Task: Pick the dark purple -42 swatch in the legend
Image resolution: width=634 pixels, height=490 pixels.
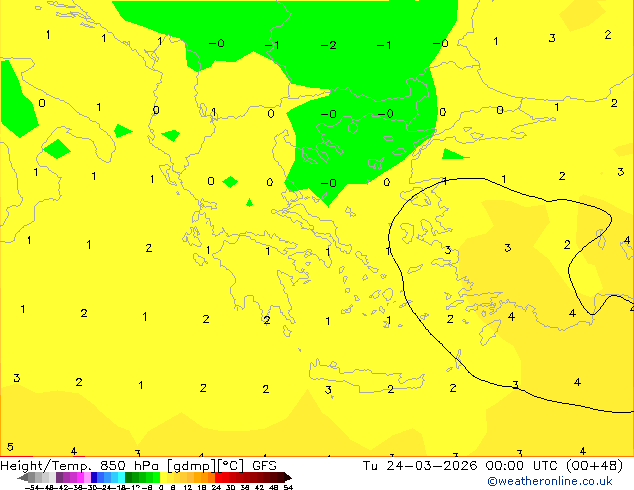Action: click(59, 478)
